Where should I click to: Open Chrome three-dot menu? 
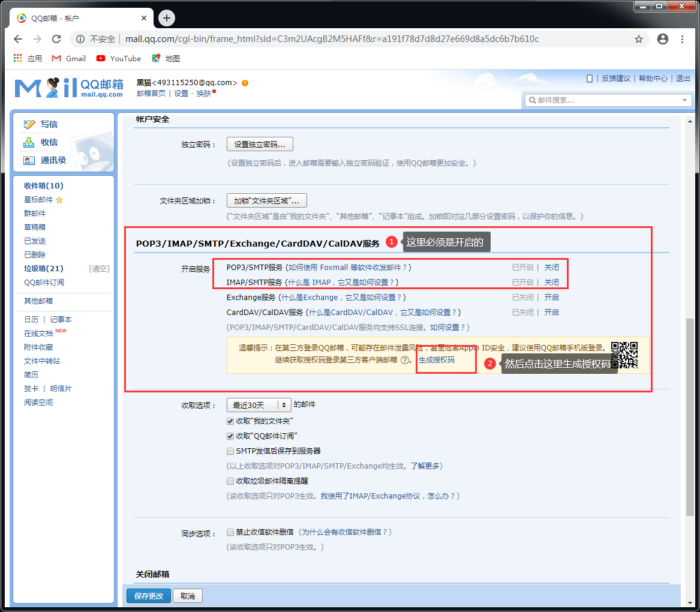click(x=682, y=39)
